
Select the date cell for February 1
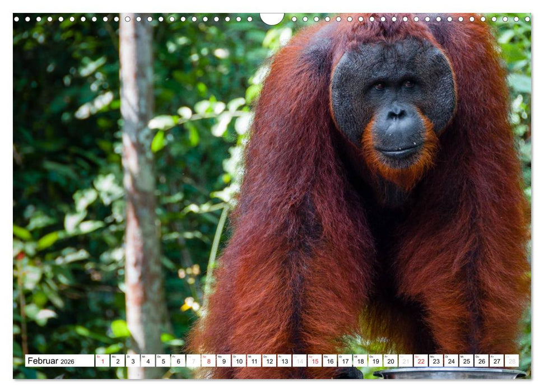point(102,362)
